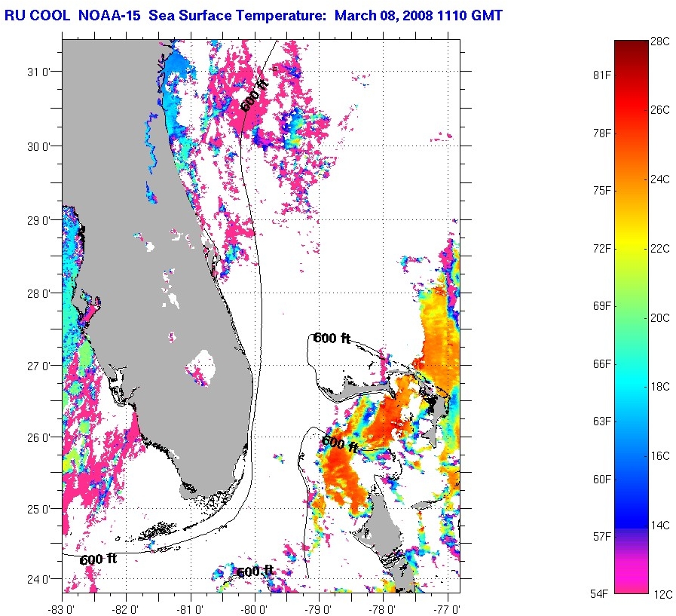Image resolution: width=676 pixels, height=616 pixels.
Task: Click the '-77 0'' longitude label
Action: [447, 609]
